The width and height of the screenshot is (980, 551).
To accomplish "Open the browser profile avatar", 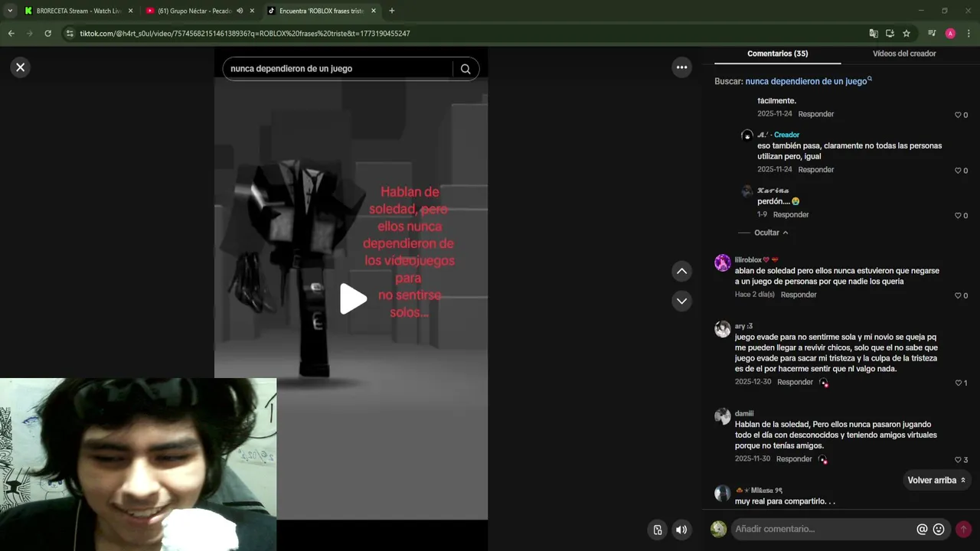I will pyautogui.click(x=950, y=34).
